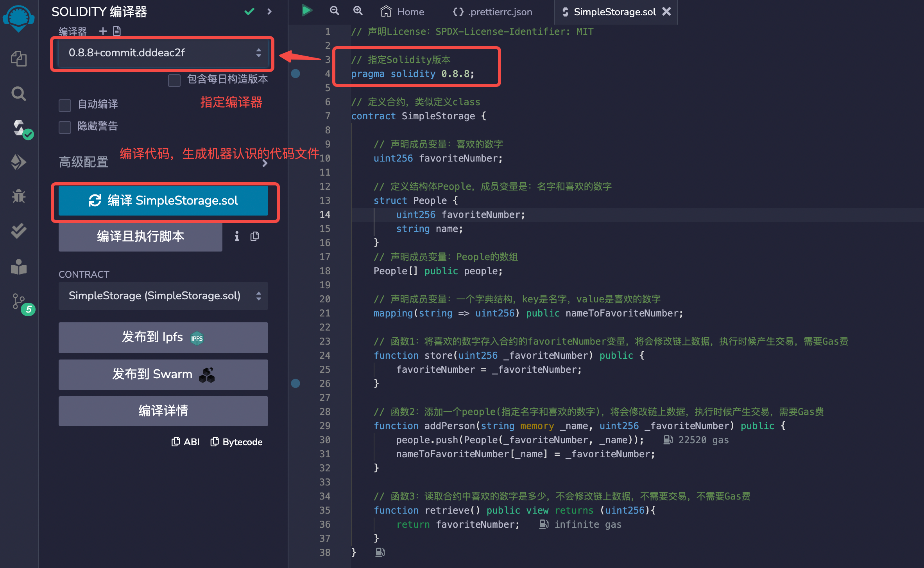
Task: Open the SimpleStorage contract dropdown
Action: [x=163, y=296]
